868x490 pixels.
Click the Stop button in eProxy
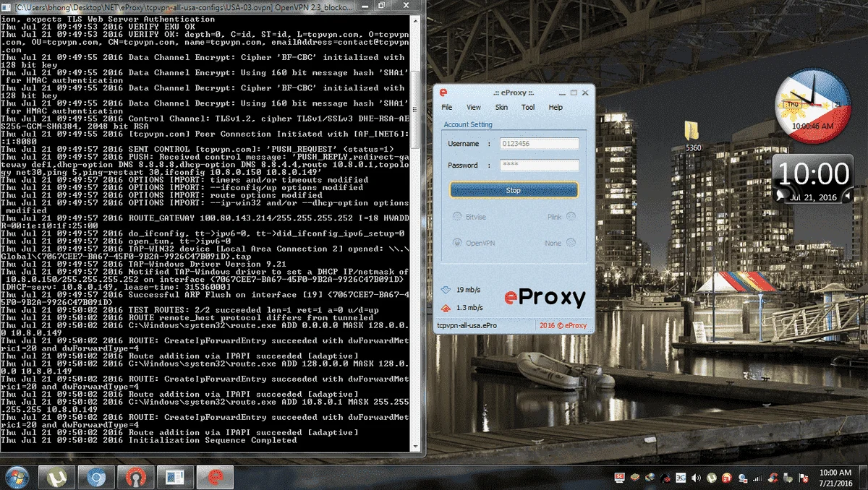514,190
